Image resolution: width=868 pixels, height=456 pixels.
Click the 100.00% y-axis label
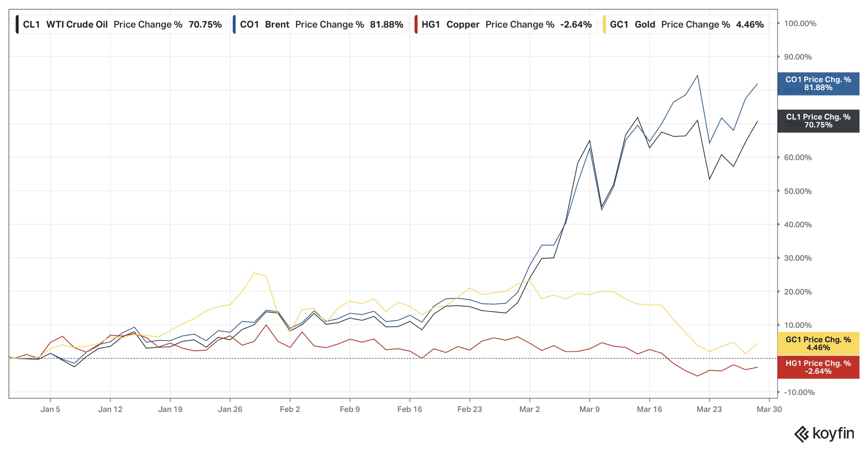coord(800,23)
